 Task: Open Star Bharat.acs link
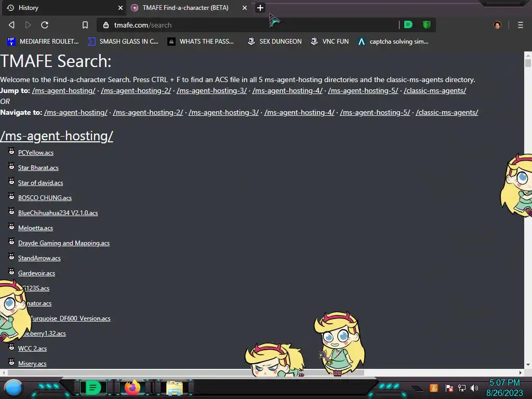pos(38,168)
